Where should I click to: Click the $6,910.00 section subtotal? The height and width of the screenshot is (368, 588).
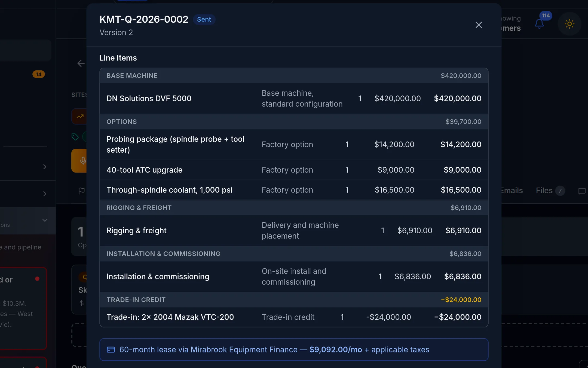[466, 208]
